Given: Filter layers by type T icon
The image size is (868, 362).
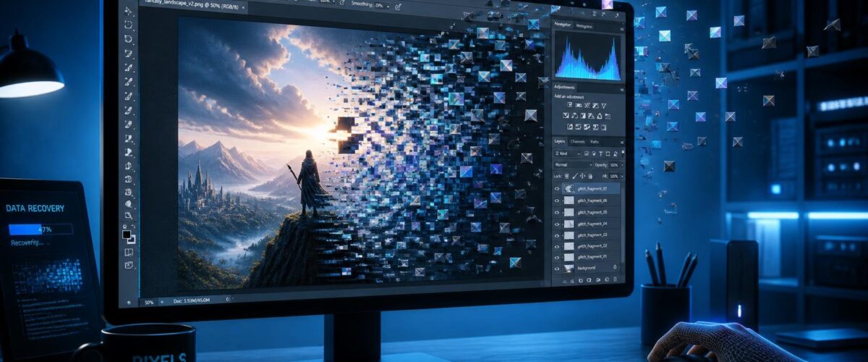Looking at the screenshot, I should click(x=600, y=153).
